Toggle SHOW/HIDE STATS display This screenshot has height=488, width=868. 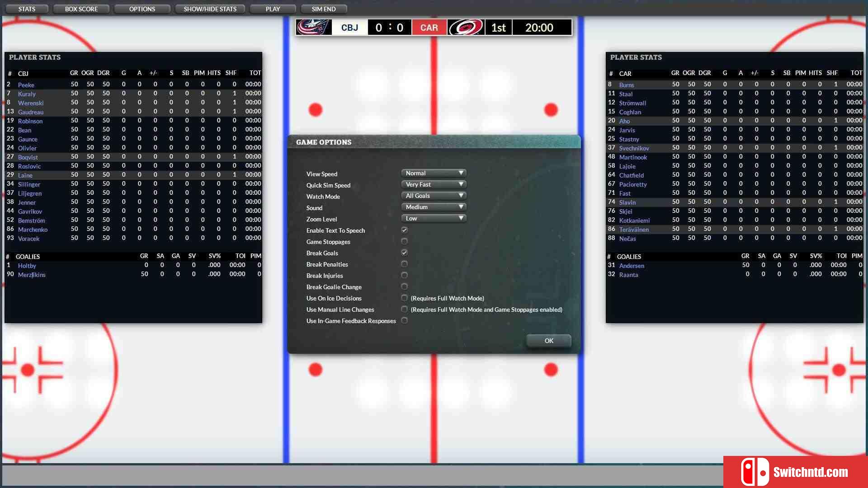(210, 9)
